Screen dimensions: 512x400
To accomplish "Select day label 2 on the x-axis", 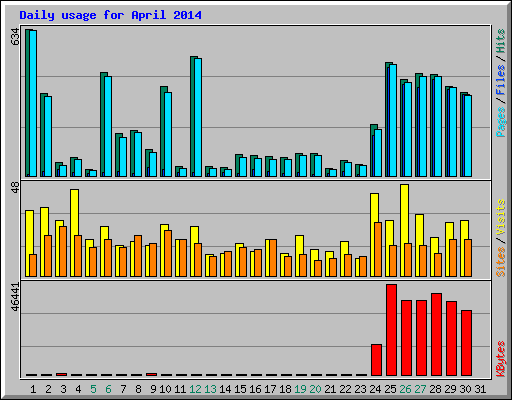I will point(48,389).
